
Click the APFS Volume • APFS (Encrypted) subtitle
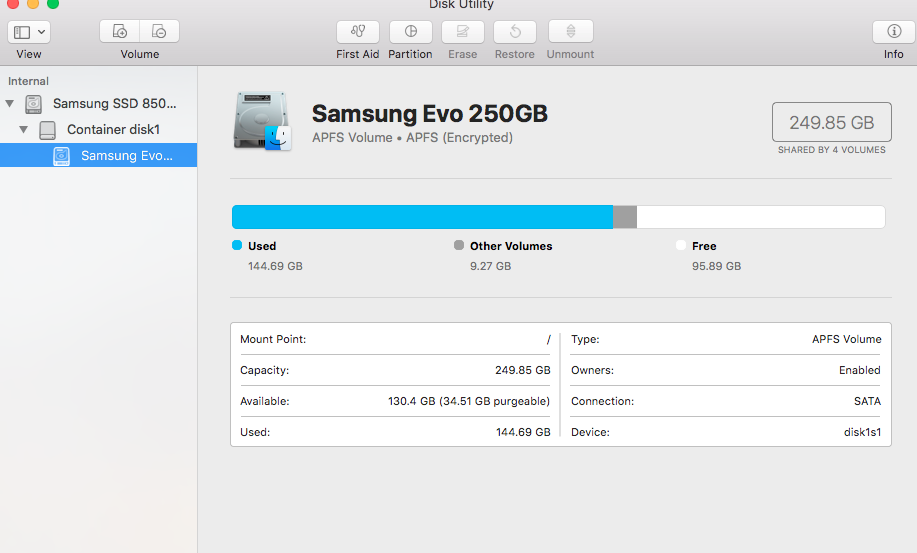(x=412, y=137)
